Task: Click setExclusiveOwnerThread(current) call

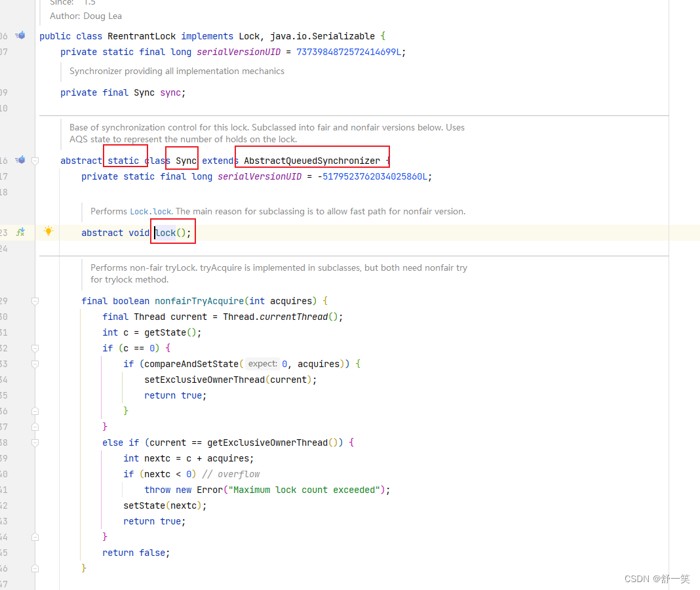Action: [x=227, y=380]
